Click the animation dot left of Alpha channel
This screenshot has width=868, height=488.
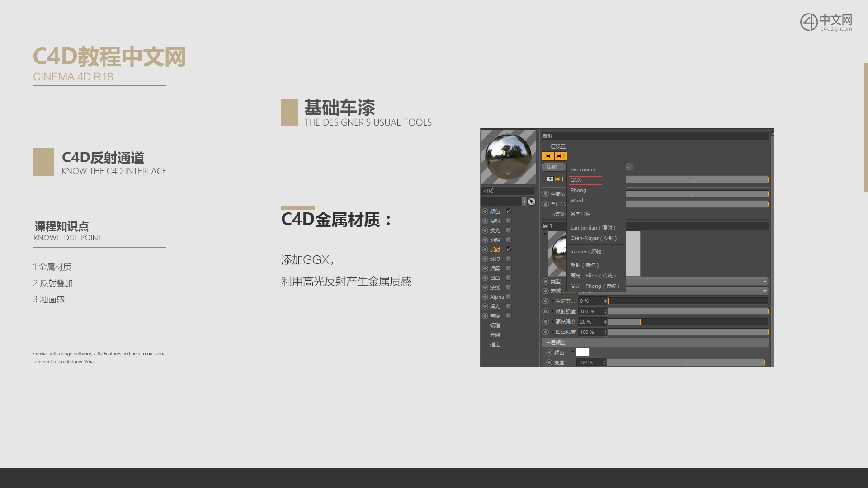pyautogui.click(x=485, y=297)
